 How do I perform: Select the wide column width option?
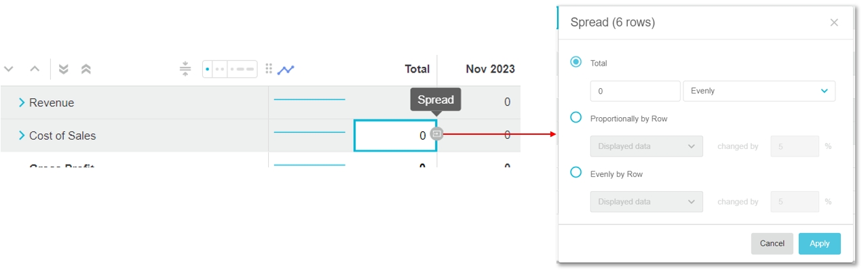point(242,69)
